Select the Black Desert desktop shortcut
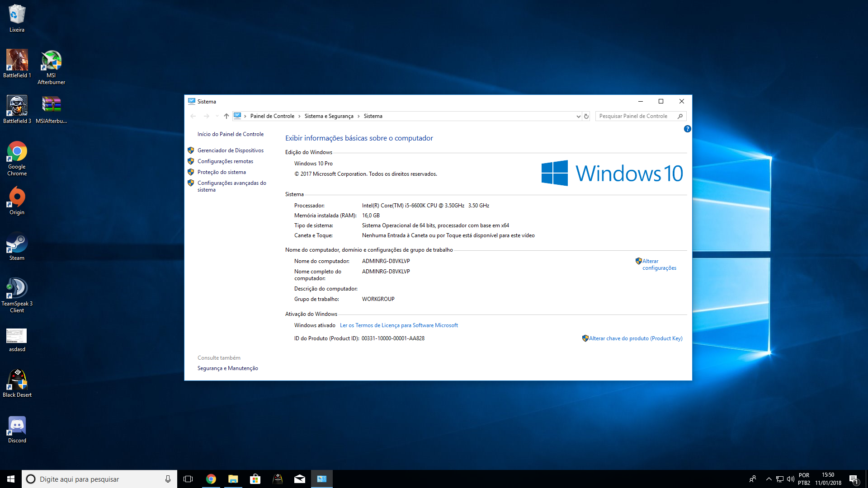Screen dimensions: 868x488 point(17,383)
